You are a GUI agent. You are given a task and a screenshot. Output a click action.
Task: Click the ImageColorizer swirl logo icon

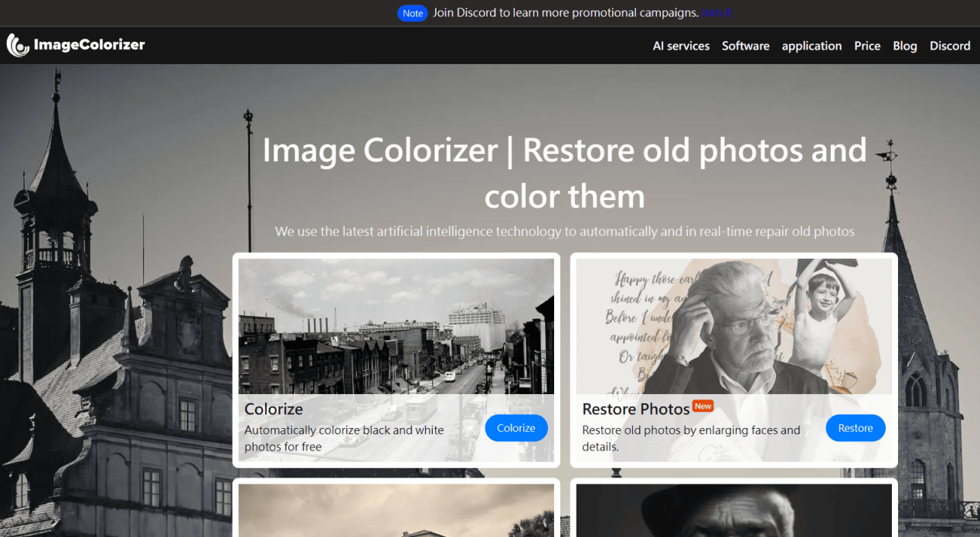[18, 45]
